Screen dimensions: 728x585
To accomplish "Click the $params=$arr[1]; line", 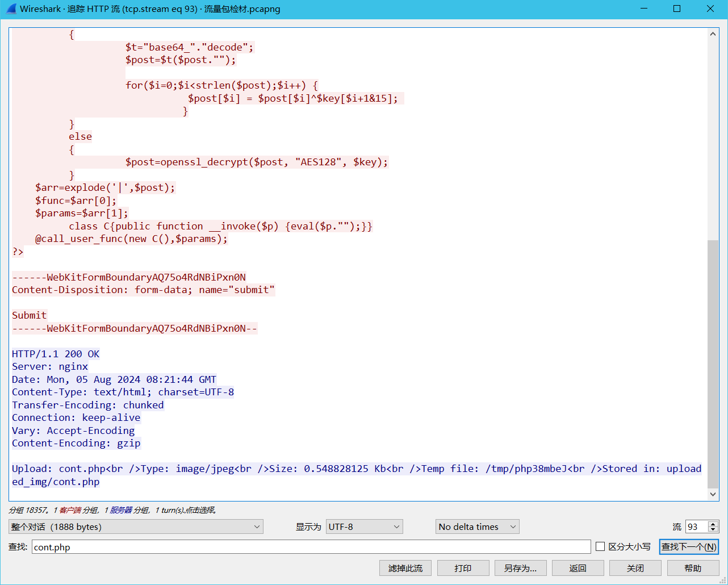I will [x=82, y=213].
